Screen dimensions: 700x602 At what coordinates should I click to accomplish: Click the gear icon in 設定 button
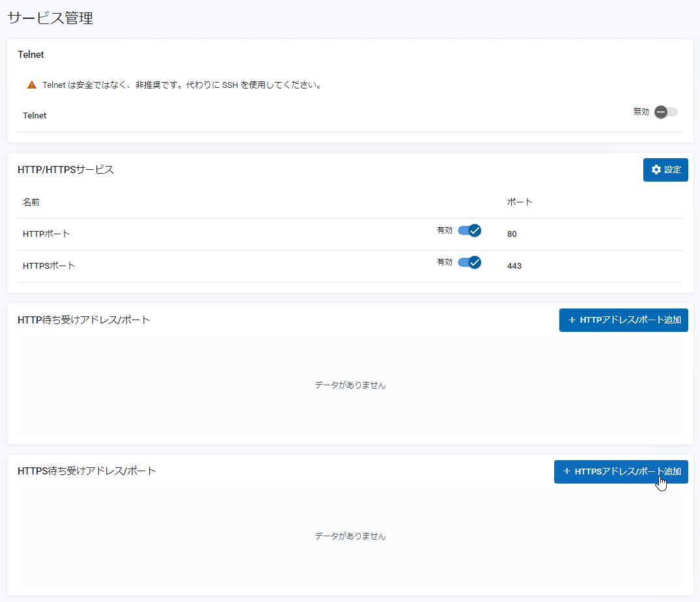656,170
